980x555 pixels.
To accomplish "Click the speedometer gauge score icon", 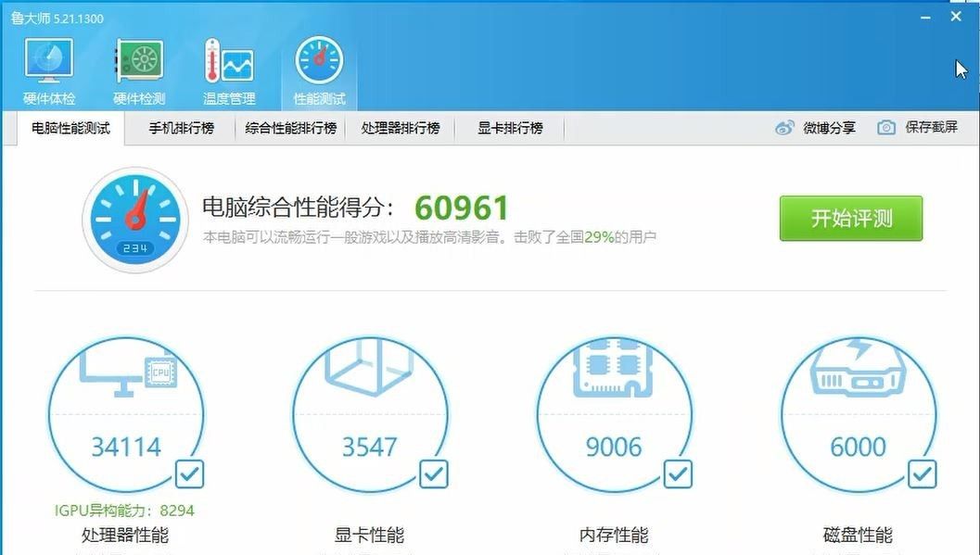I will tap(135, 219).
